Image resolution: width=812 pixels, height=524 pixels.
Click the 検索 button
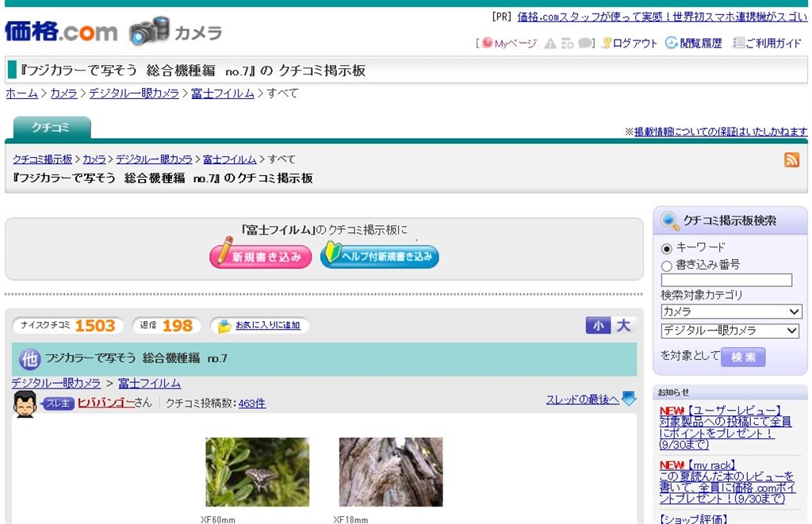point(743,357)
